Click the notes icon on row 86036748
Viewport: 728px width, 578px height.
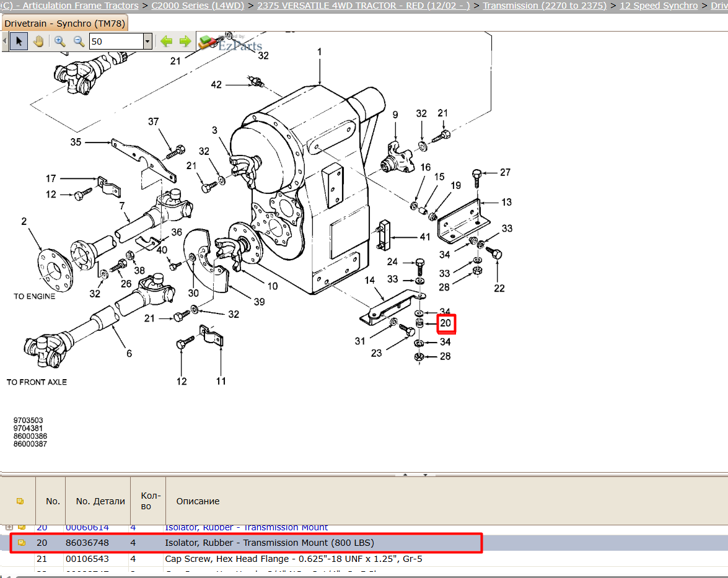[21, 542]
